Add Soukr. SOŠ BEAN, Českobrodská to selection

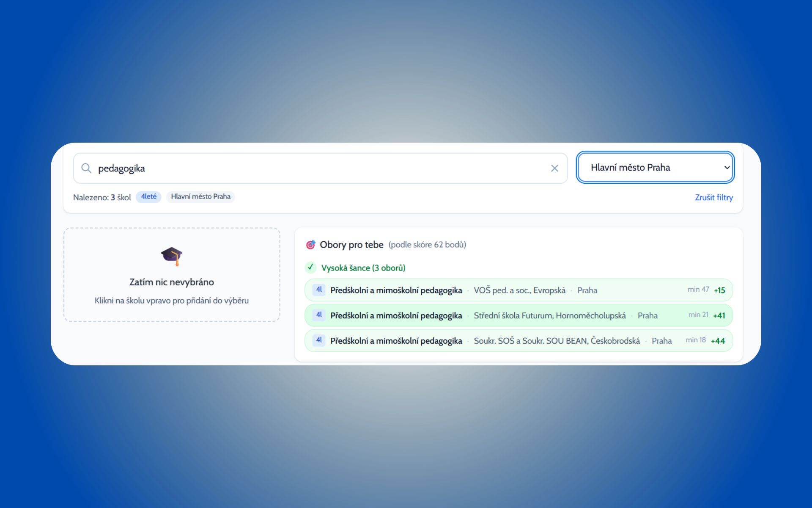[x=557, y=341]
